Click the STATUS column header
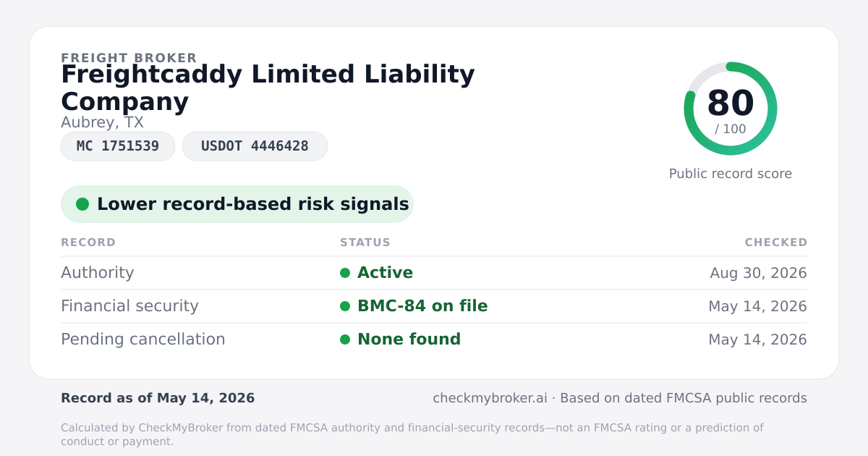Image resolution: width=868 pixels, height=456 pixels. (x=365, y=242)
